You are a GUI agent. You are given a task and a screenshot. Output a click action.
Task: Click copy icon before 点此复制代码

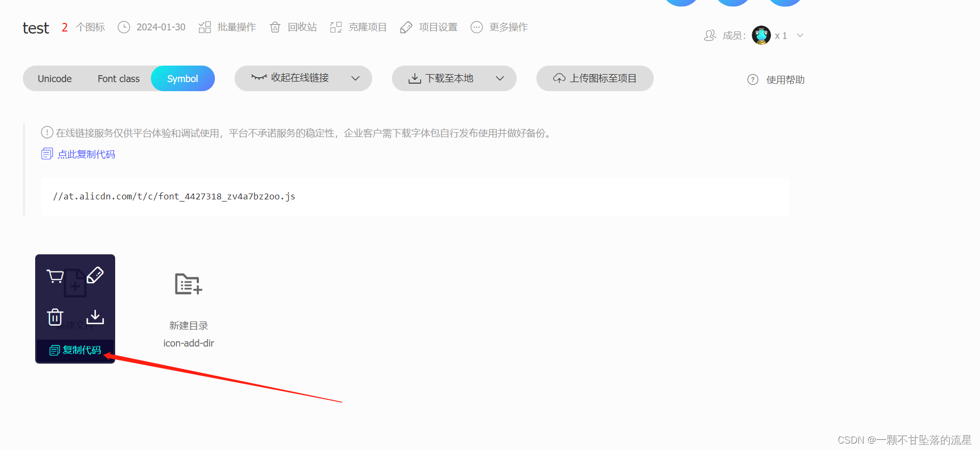47,154
